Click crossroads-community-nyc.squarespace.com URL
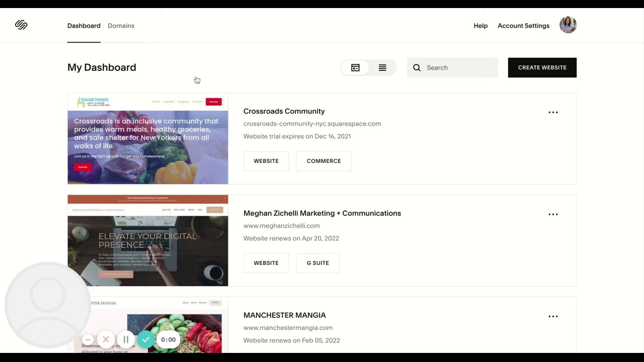 [312, 124]
